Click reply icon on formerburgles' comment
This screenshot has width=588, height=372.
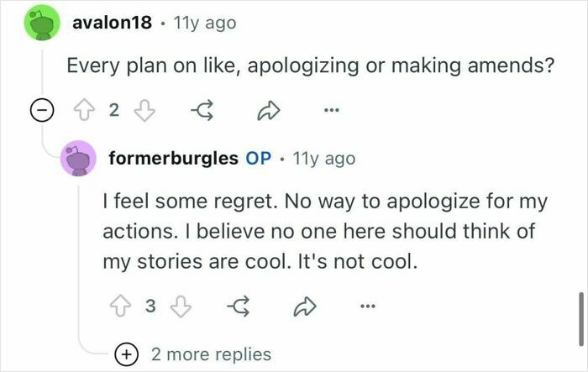239,306
